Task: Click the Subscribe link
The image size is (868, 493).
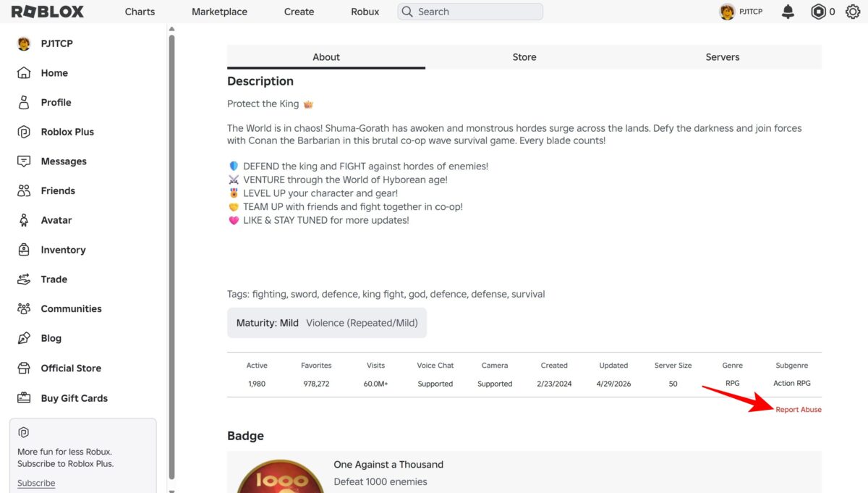Action: [36, 483]
